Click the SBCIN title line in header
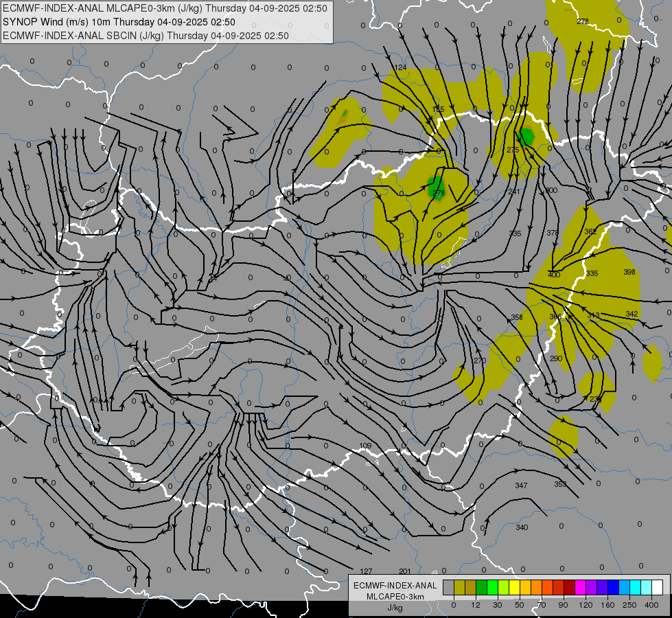 [146, 36]
